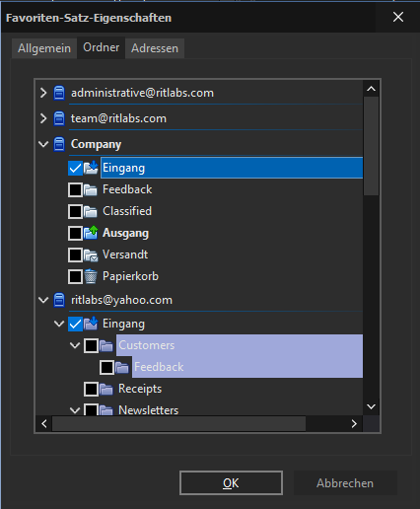The height and width of the screenshot is (509, 420).
Task: Collapse the Company account node
Action: coord(43,144)
